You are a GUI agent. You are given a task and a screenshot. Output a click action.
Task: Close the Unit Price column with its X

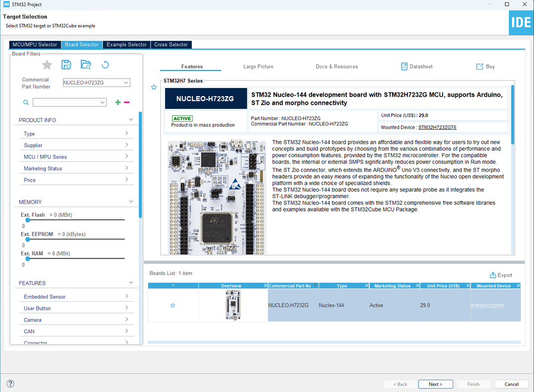click(x=468, y=286)
